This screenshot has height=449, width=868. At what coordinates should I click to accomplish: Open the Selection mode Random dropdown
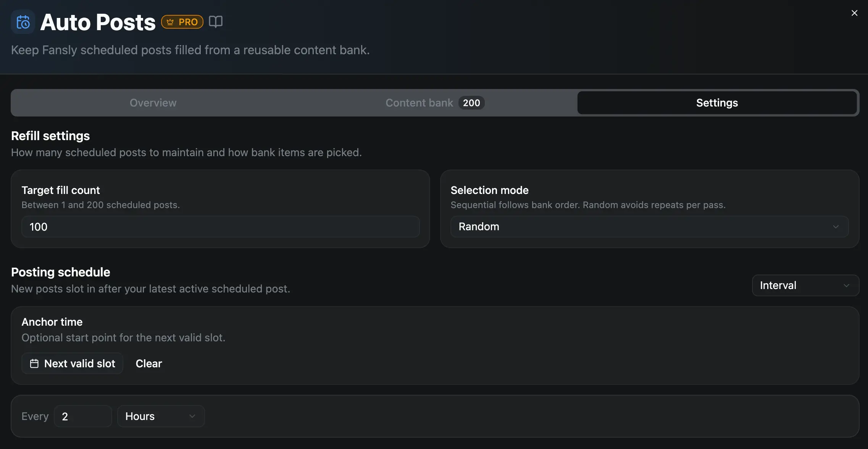(x=649, y=227)
